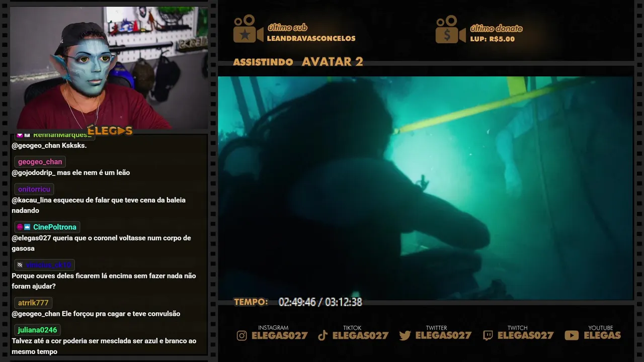Select chat username geogeo_chan
Viewport: 644px width, 362px height.
click(x=40, y=161)
